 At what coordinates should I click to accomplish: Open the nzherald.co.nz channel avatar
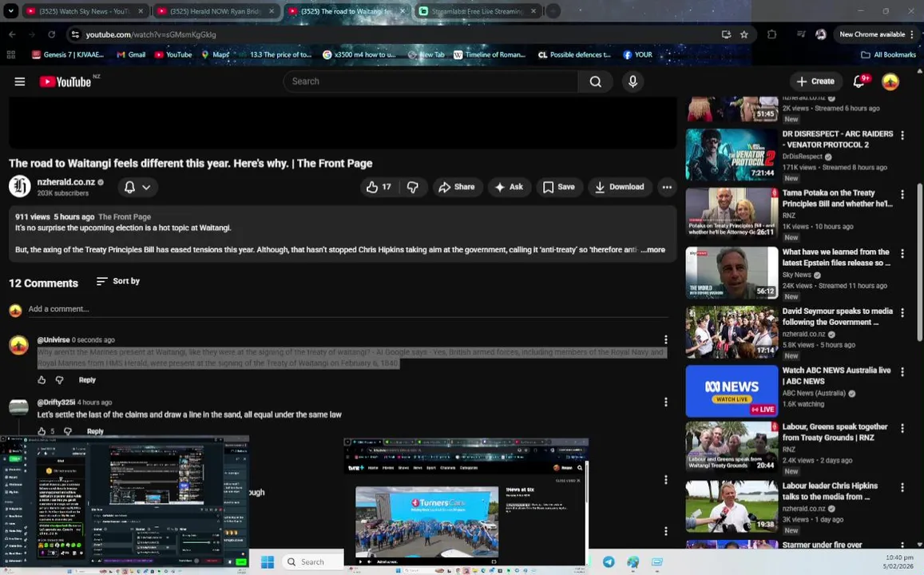(x=19, y=186)
